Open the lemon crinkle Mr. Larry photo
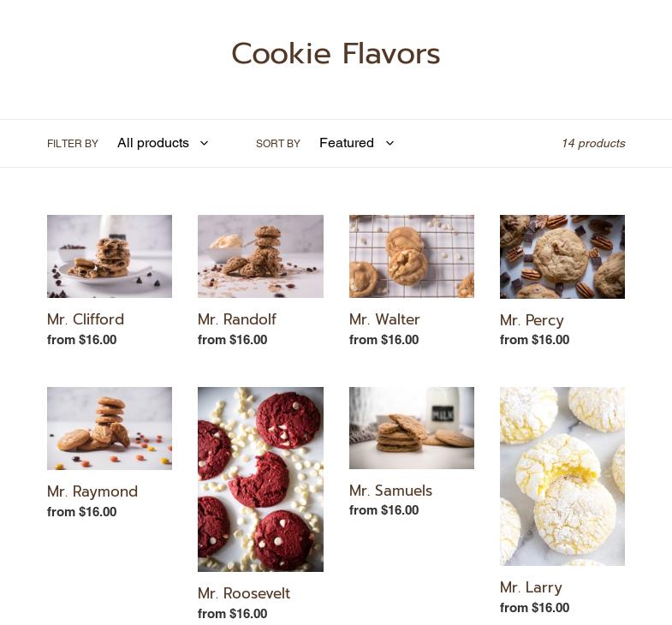Screen dimensions: 672x625 pyautogui.click(x=562, y=476)
